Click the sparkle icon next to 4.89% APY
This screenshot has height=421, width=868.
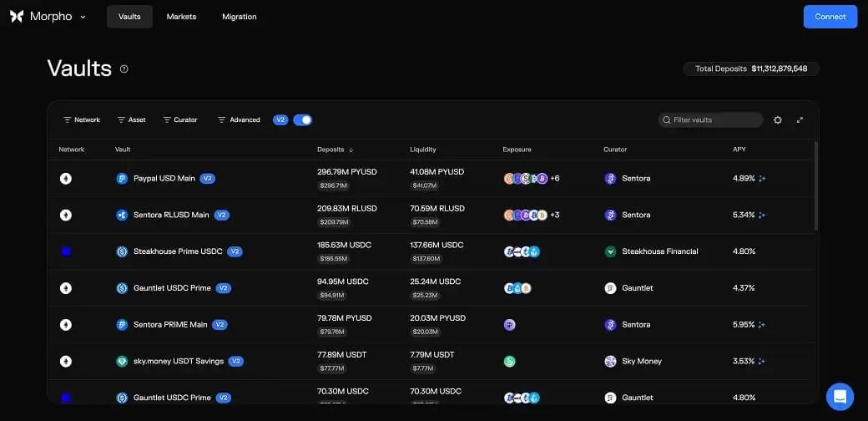(x=762, y=179)
